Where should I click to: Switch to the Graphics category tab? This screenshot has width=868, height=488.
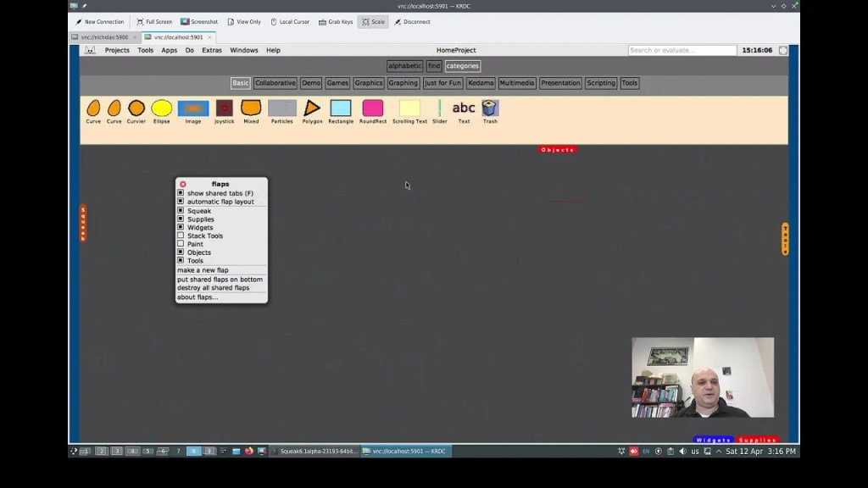coord(369,83)
